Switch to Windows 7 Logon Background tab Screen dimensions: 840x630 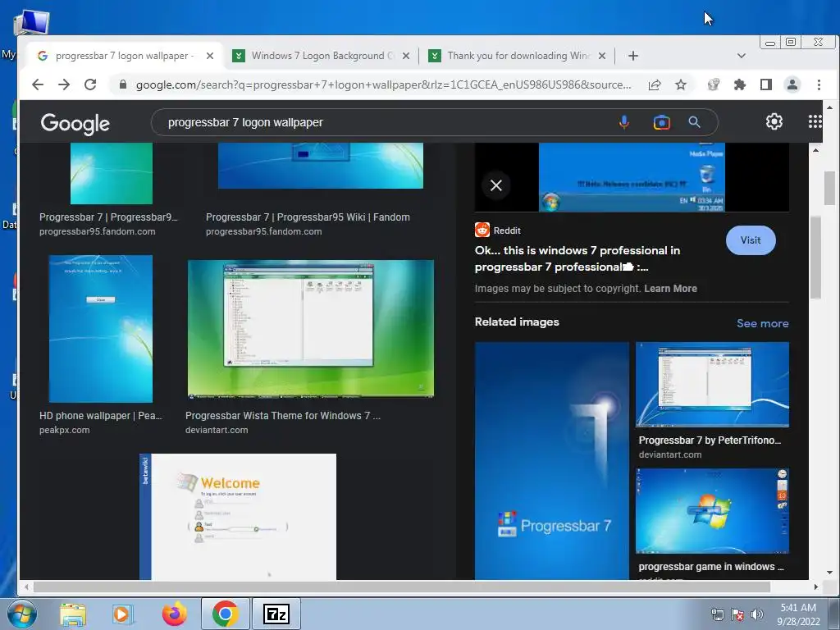[322, 56]
